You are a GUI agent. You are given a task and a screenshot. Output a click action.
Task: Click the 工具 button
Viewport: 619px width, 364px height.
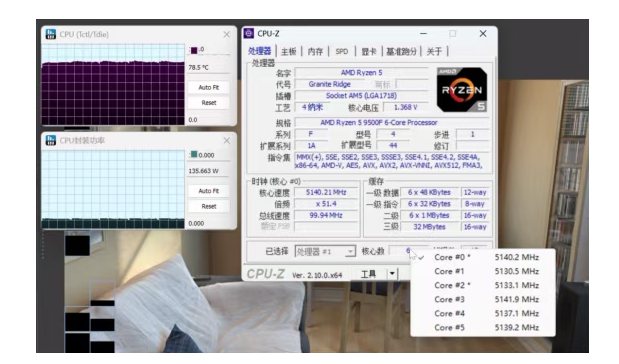pyautogui.click(x=368, y=274)
